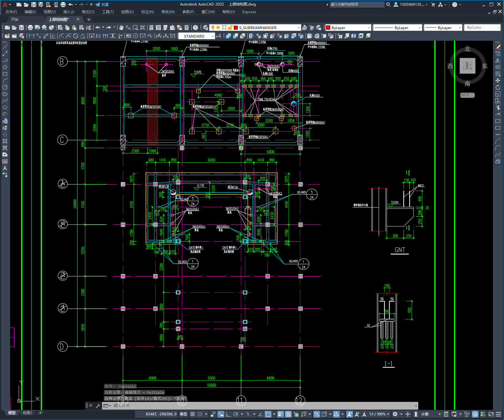Toggle lineweight display in status bar
Viewport: 504px width, 420px height.
click(281, 414)
